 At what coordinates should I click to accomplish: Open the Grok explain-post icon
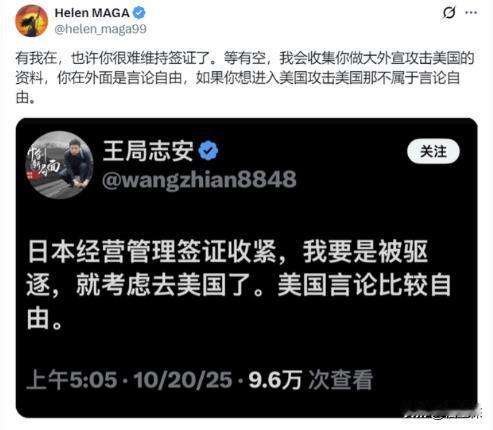pyautogui.click(x=449, y=13)
